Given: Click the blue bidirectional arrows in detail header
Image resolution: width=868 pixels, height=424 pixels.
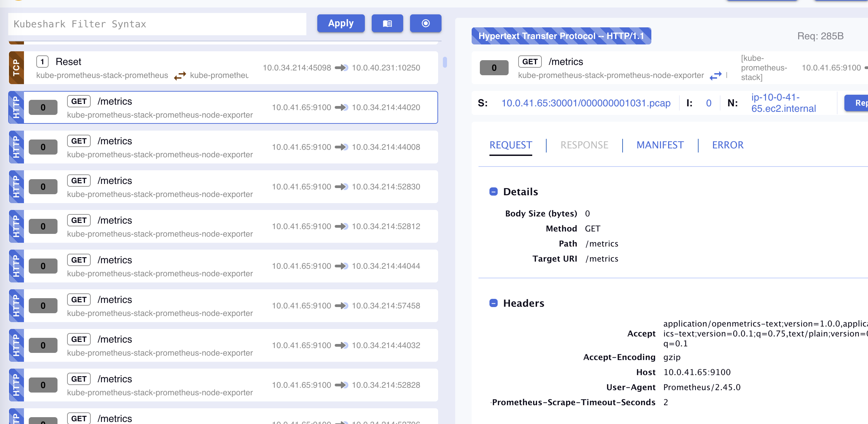Looking at the screenshot, I should pyautogui.click(x=715, y=76).
